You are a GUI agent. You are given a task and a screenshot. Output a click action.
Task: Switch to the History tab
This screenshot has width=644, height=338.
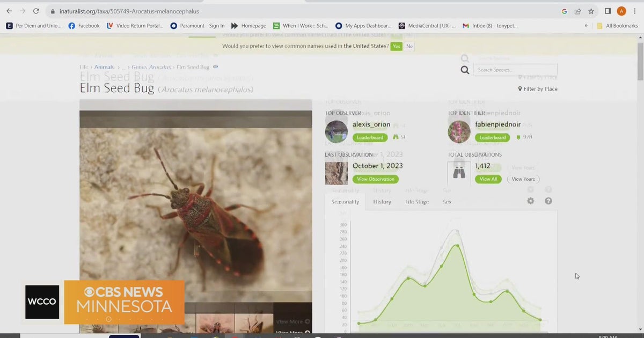382,202
